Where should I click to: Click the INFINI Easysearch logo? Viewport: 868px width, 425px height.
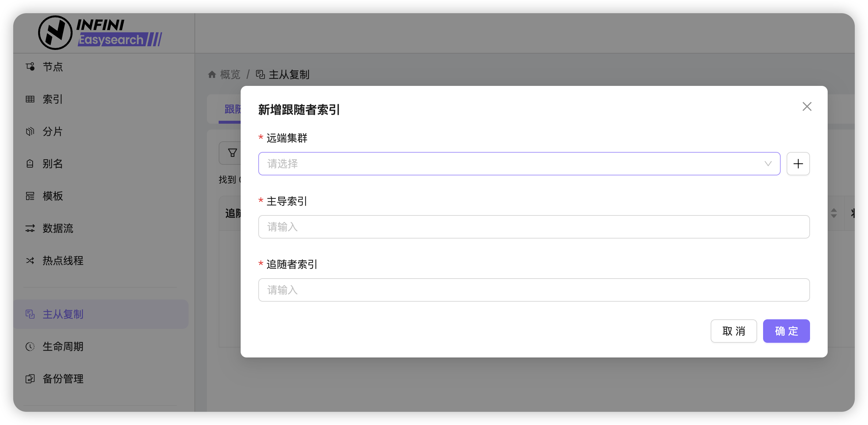100,33
